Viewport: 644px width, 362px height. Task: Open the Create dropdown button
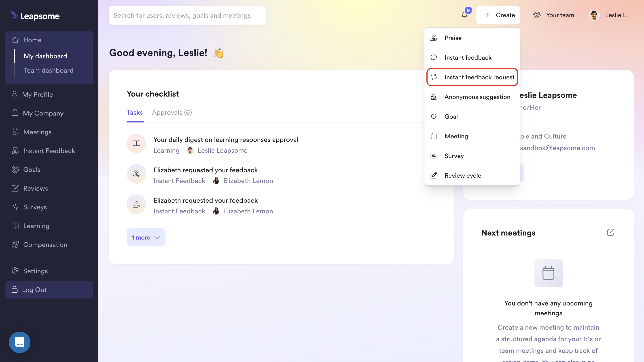pyautogui.click(x=498, y=15)
